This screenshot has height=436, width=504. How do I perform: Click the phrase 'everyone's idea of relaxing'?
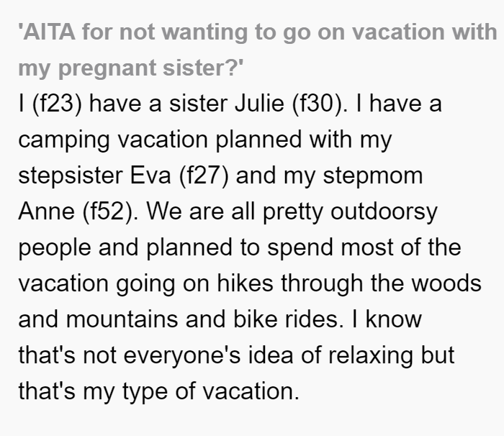pos(268,356)
